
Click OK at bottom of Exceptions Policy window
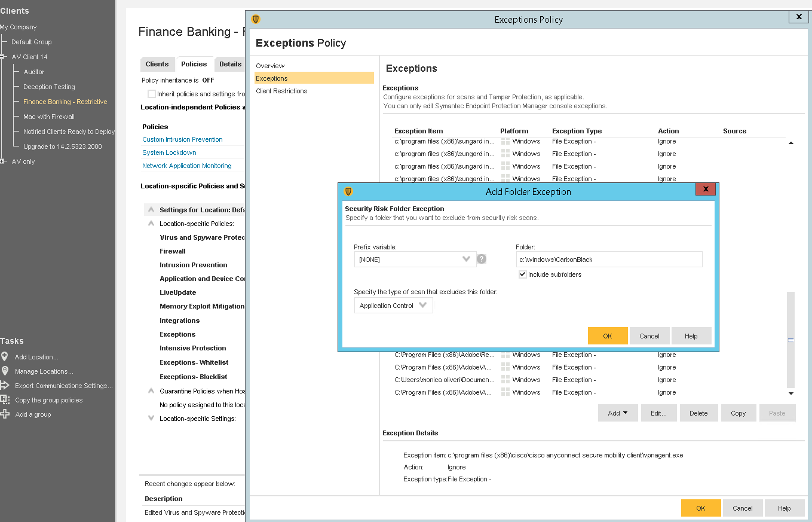[701, 508]
